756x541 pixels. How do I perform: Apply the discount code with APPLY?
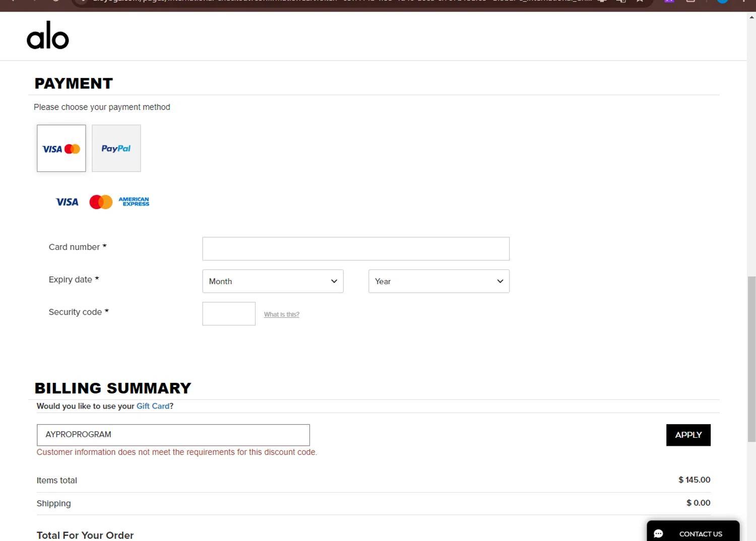688,435
